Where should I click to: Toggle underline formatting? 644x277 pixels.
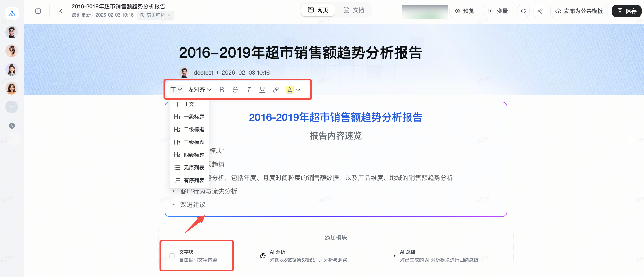click(262, 90)
